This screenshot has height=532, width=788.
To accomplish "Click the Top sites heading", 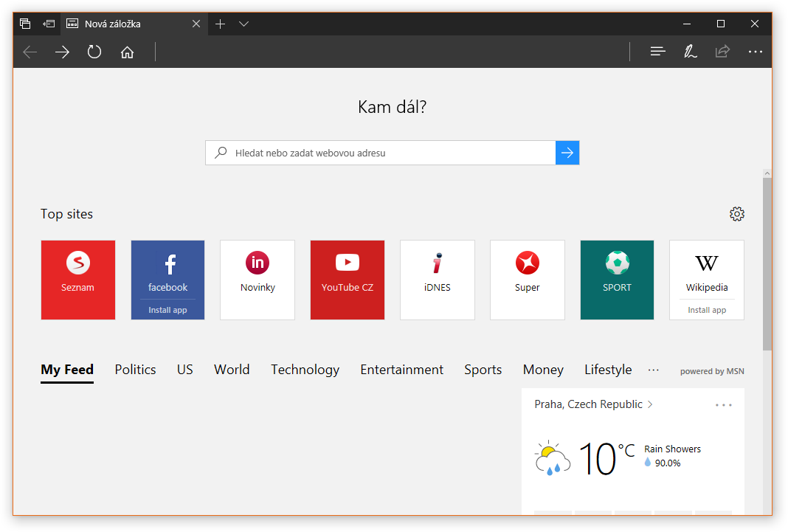I will tap(67, 214).
